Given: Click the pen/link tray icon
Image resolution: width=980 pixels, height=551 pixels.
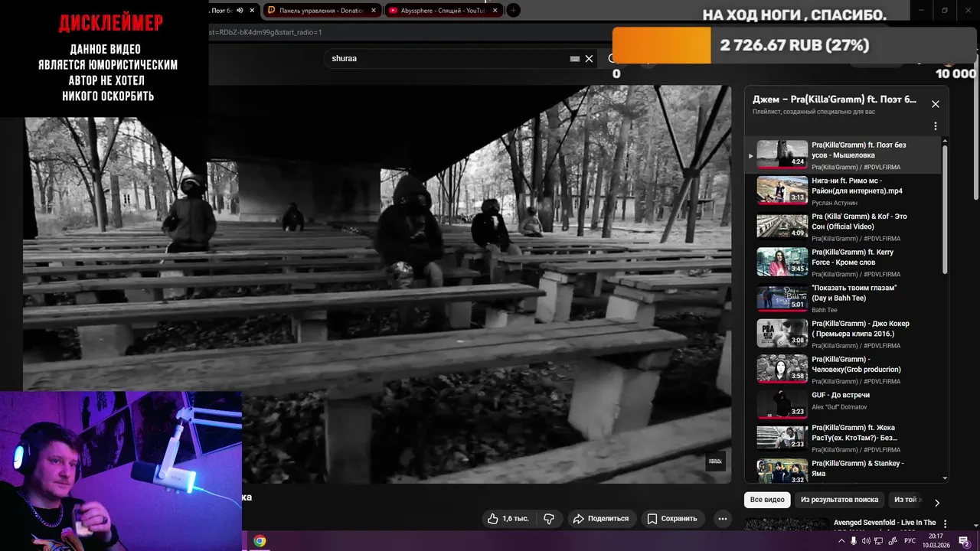Looking at the screenshot, I should (x=892, y=541).
